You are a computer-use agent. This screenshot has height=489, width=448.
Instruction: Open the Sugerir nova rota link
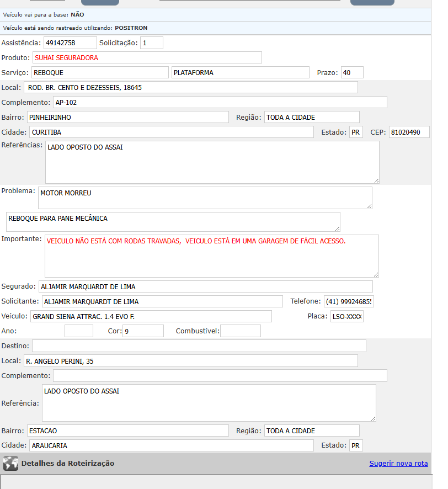[x=398, y=464]
